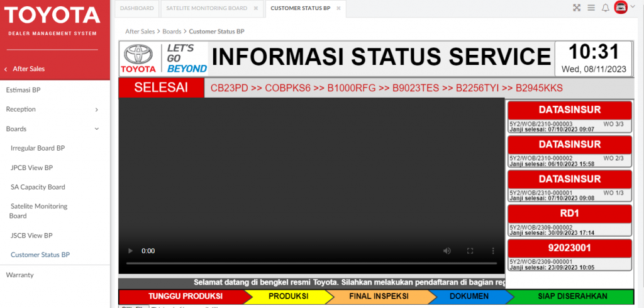Open Irregular Board BP
This screenshot has height=308, width=644.
[x=38, y=148]
